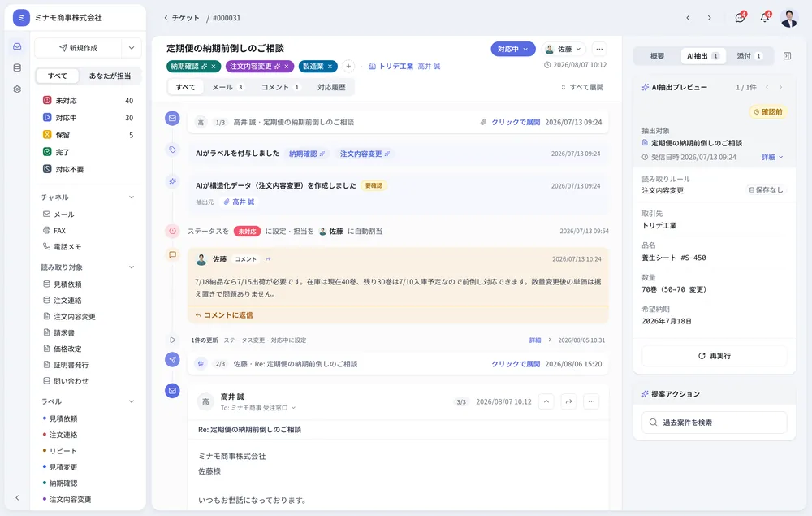Expand recipient details next to 受注窓口

pyautogui.click(x=294, y=408)
